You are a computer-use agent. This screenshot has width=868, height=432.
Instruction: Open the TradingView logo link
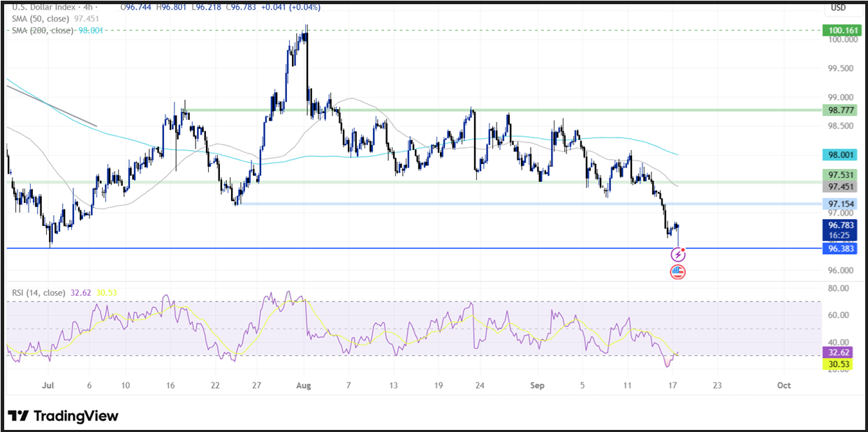[64, 416]
